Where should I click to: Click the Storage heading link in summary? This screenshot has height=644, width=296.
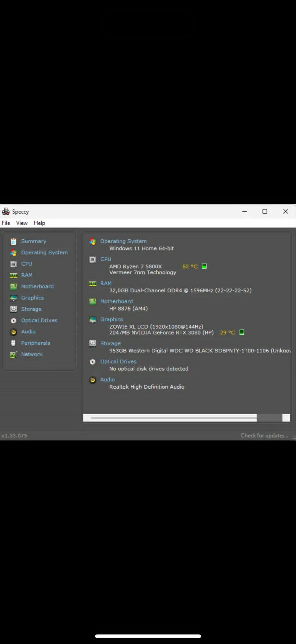click(110, 343)
